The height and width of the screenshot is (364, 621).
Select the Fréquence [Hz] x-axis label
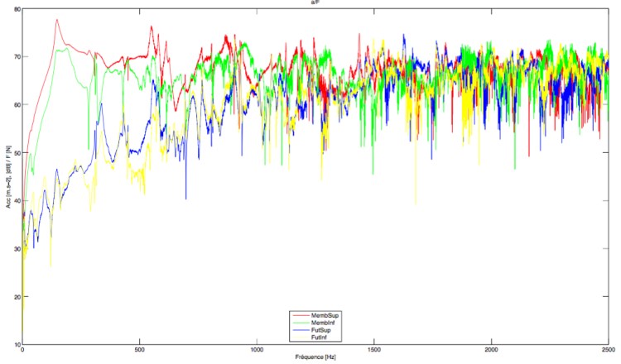pyautogui.click(x=315, y=357)
